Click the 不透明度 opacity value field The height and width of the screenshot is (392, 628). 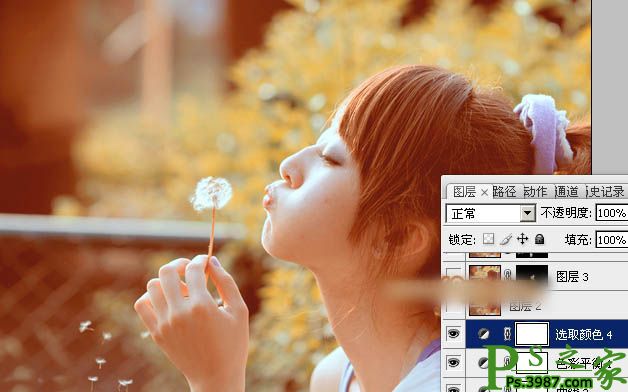coord(612,213)
